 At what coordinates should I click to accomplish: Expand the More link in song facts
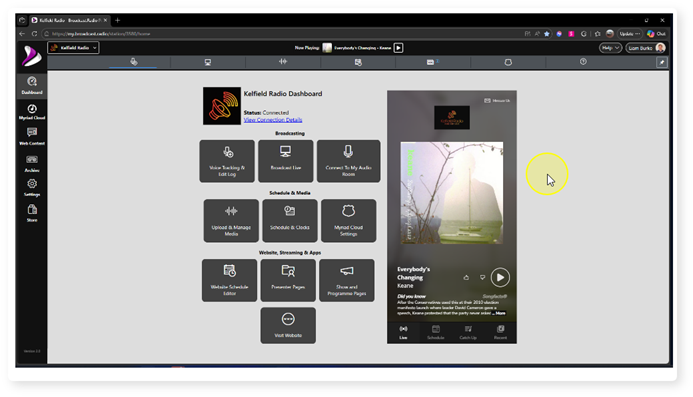click(x=499, y=313)
